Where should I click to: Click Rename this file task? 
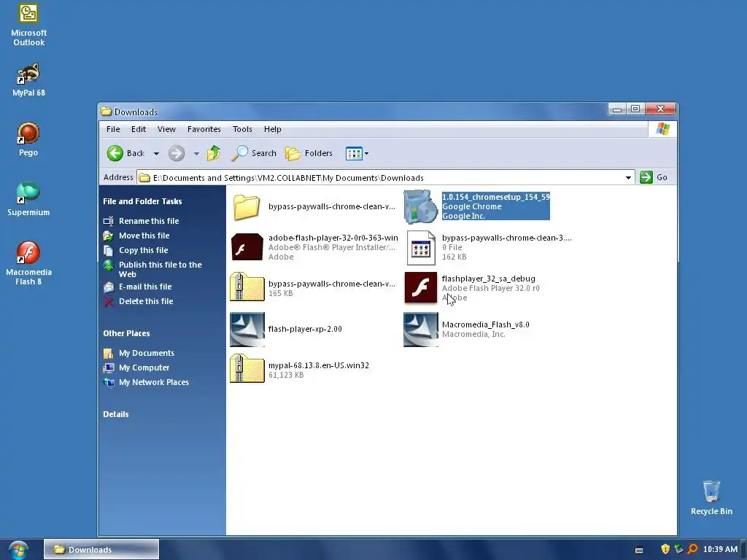click(x=149, y=221)
